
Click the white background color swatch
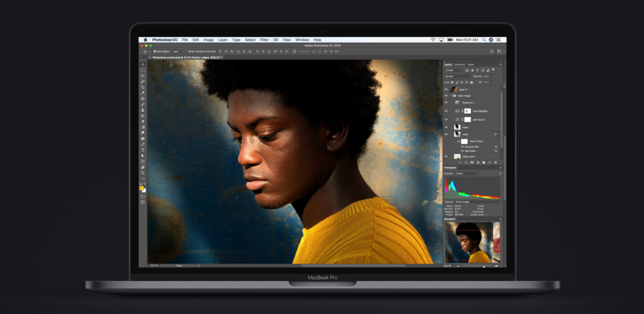pos(144,191)
